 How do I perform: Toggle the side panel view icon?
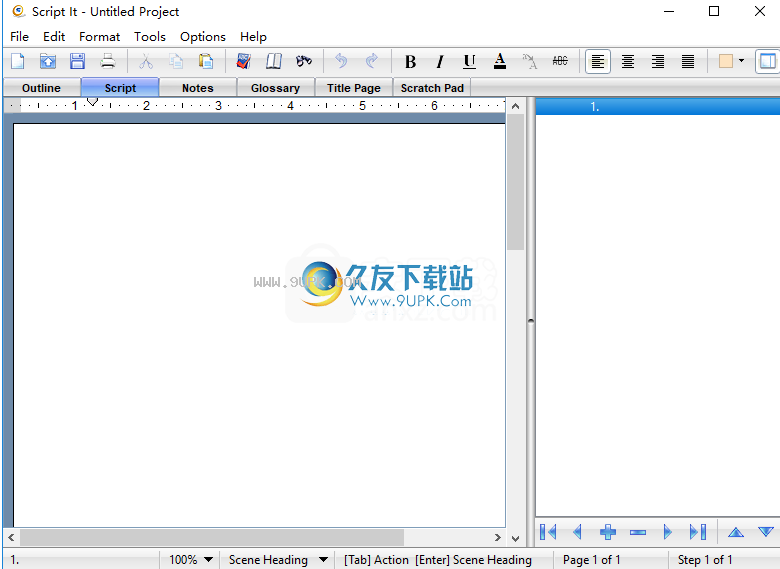tap(768, 62)
